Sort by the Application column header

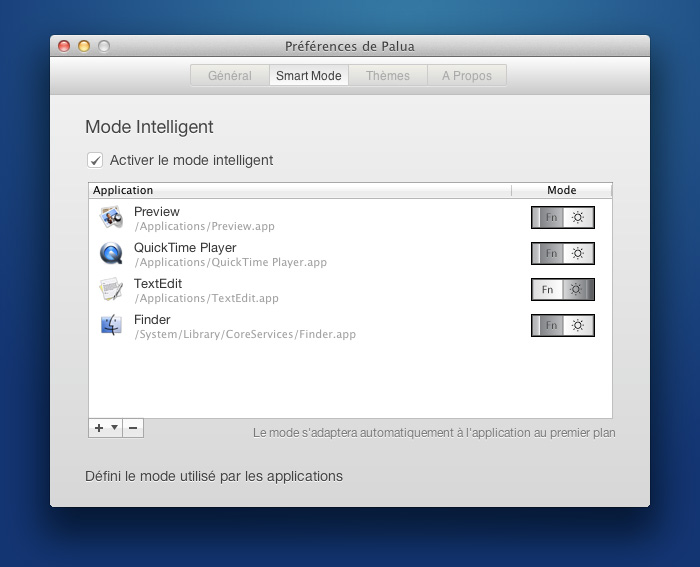point(300,190)
